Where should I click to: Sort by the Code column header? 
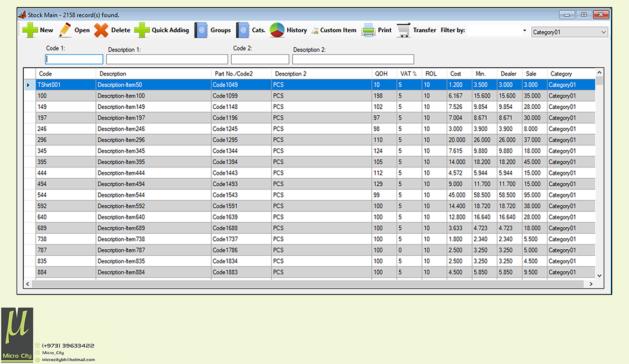tap(66, 74)
